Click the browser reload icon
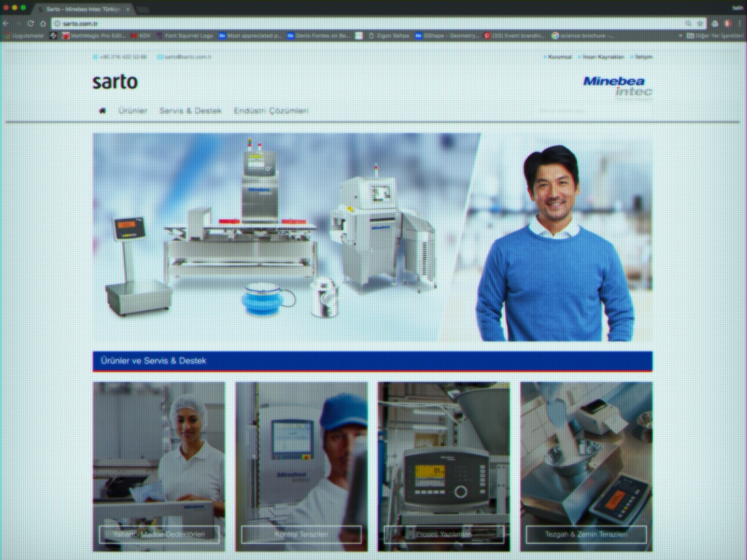 tap(31, 24)
